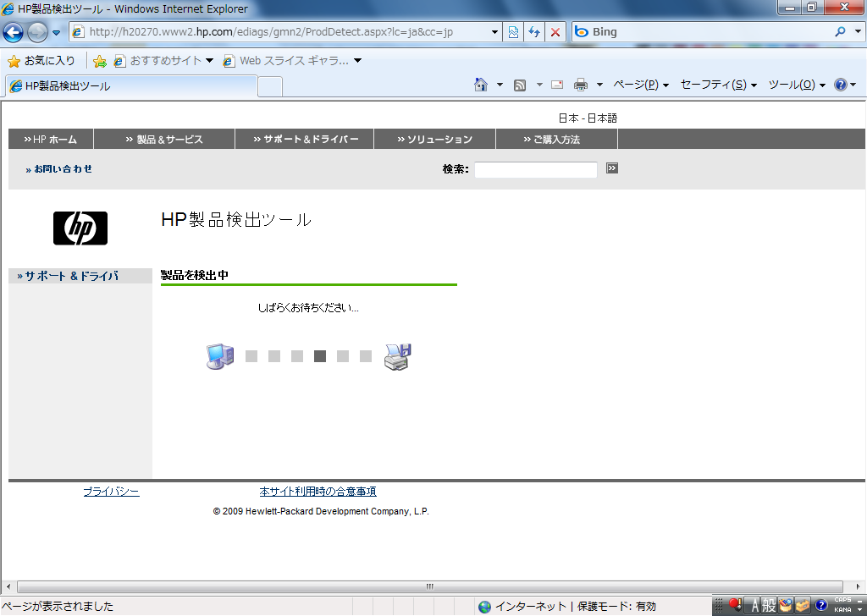
Task: Open 製品＆サービス nav link
Action: pos(164,140)
